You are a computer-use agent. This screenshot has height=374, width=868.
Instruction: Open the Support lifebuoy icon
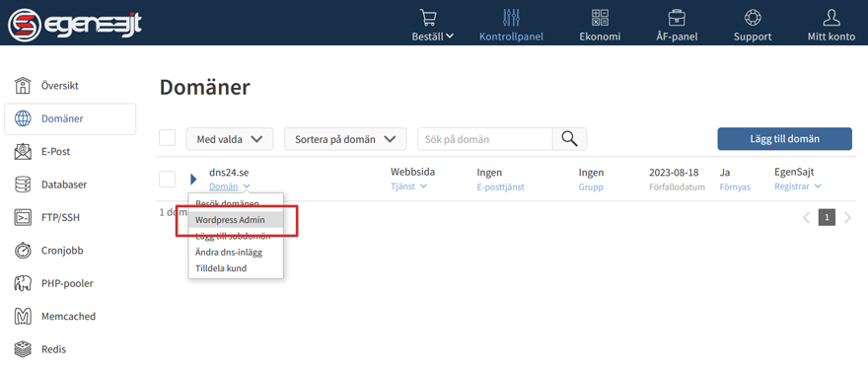click(753, 18)
